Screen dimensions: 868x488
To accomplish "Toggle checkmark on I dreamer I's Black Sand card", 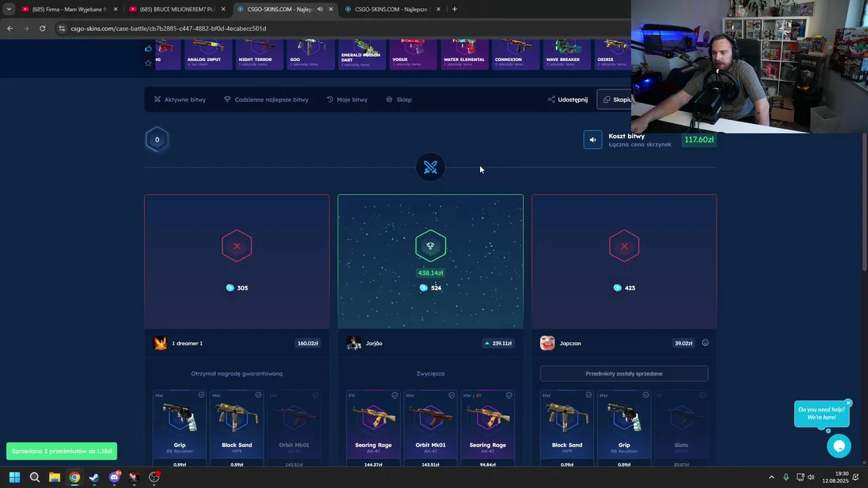I will click(258, 395).
